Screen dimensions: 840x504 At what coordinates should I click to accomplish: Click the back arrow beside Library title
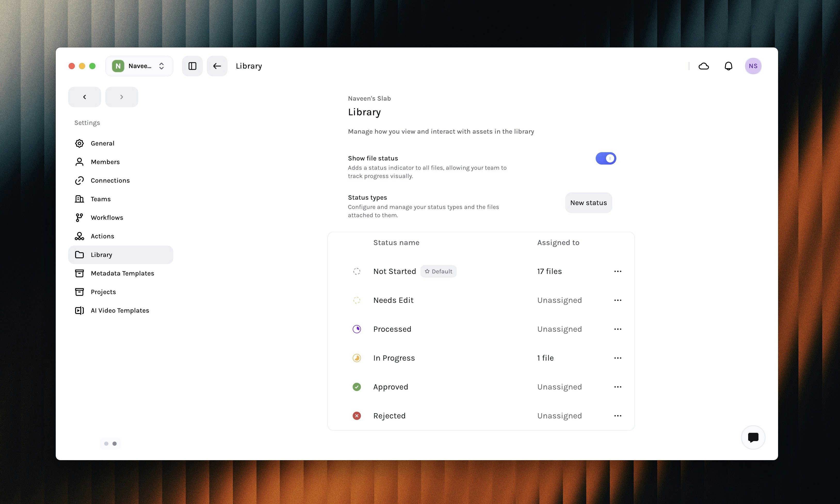217,66
